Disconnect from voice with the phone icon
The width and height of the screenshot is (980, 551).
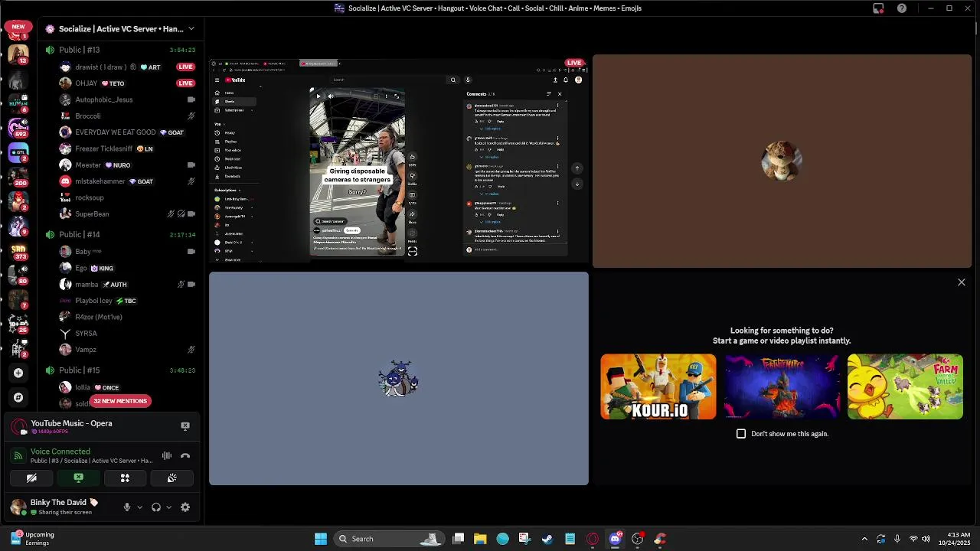(x=185, y=456)
